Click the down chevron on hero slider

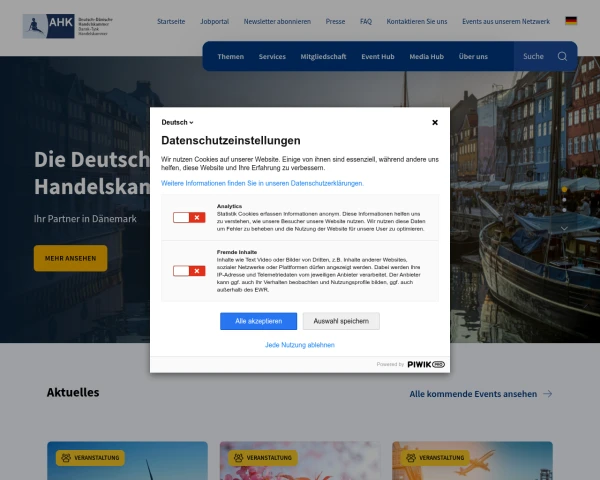coord(564,228)
